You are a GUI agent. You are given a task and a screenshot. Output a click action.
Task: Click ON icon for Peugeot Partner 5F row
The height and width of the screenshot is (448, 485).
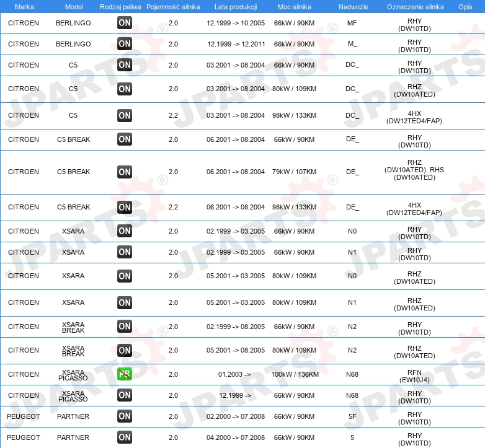click(x=125, y=416)
